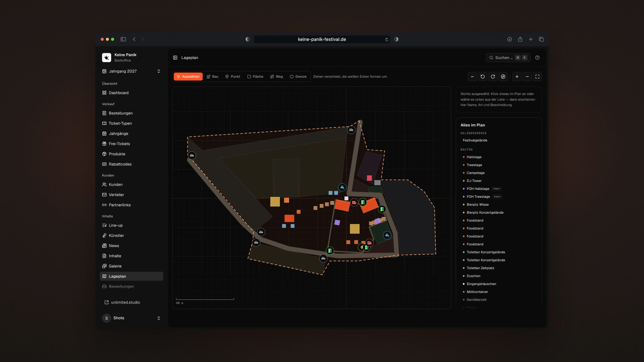Go to Kunden list
The width and height of the screenshot is (644, 362).
click(131, 185)
